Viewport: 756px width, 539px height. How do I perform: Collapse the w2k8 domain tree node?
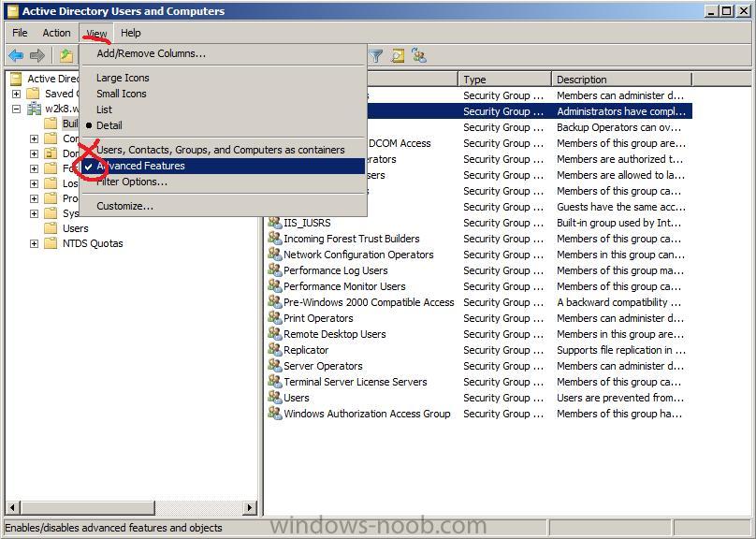[17, 109]
